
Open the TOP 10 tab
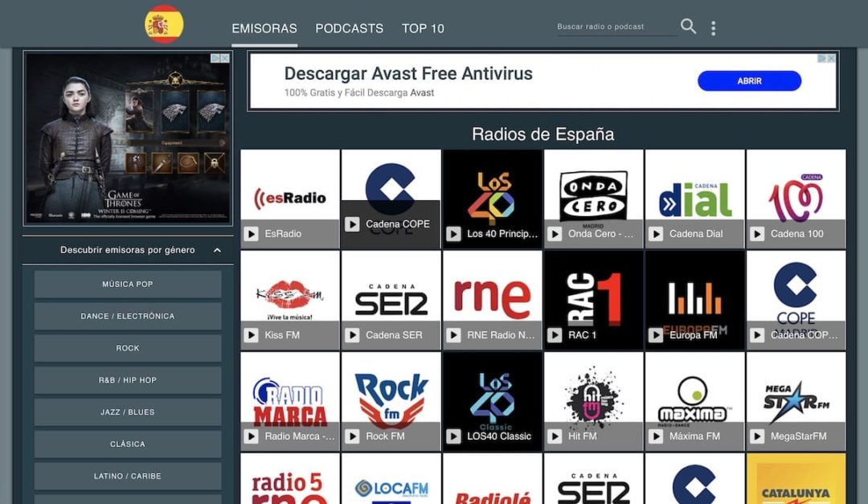click(423, 28)
